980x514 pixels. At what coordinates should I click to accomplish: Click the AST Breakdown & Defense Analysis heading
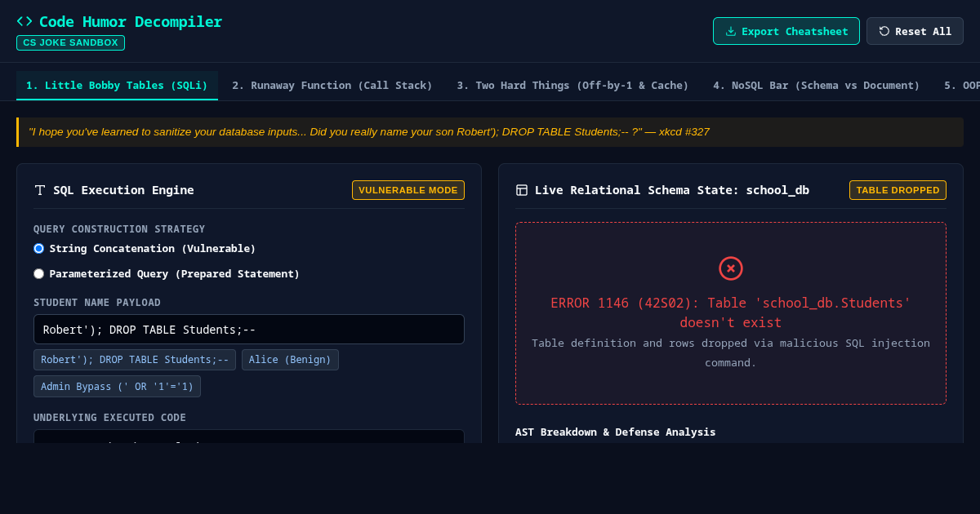coord(616,432)
